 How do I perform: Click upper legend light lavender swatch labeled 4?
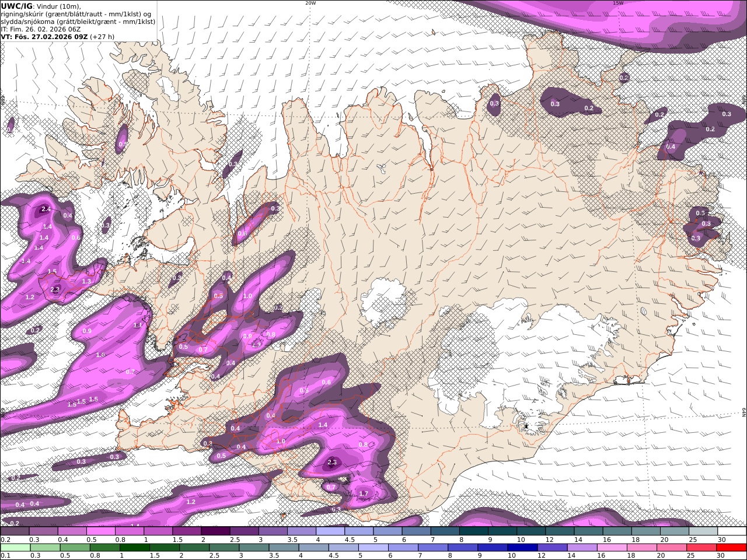(330, 531)
